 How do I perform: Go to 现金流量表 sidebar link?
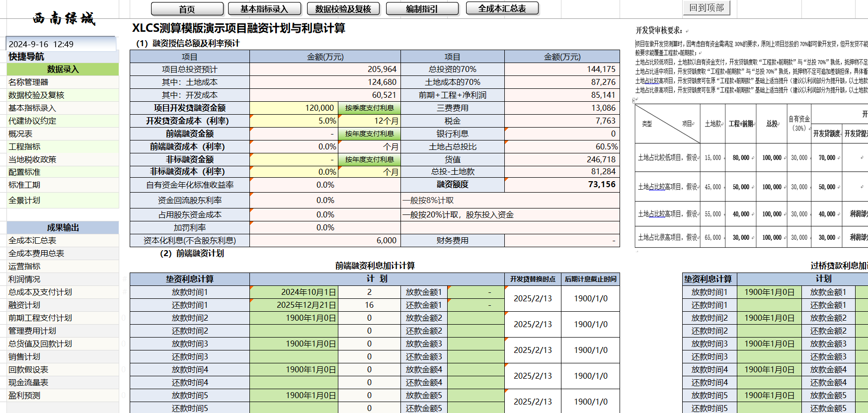pyautogui.click(x=28, y=383)
